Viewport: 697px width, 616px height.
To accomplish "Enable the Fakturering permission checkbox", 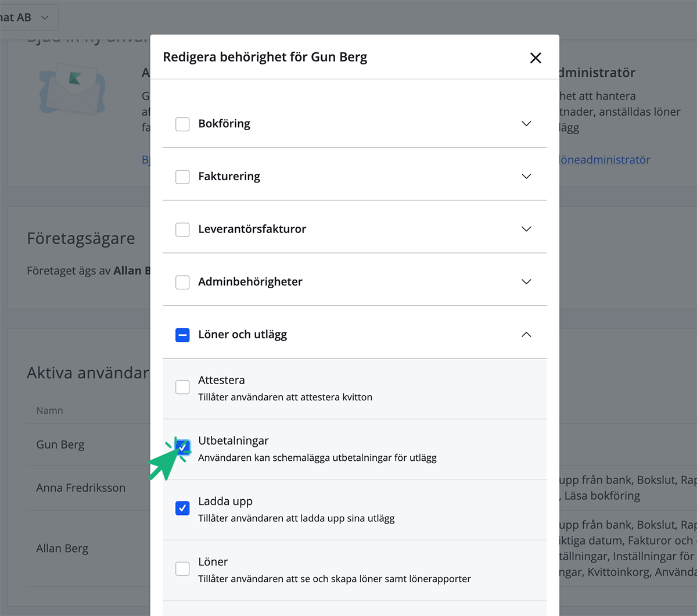I will coord(182,177).
